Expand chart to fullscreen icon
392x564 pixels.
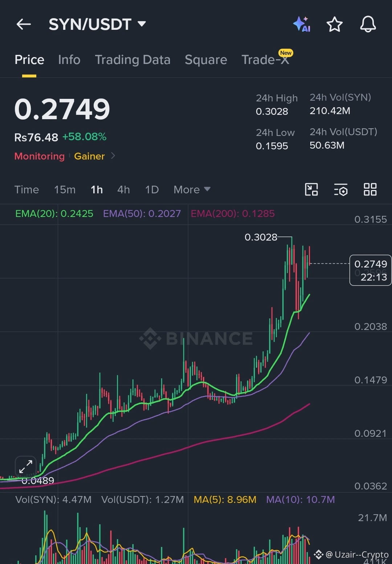[26, 466]
